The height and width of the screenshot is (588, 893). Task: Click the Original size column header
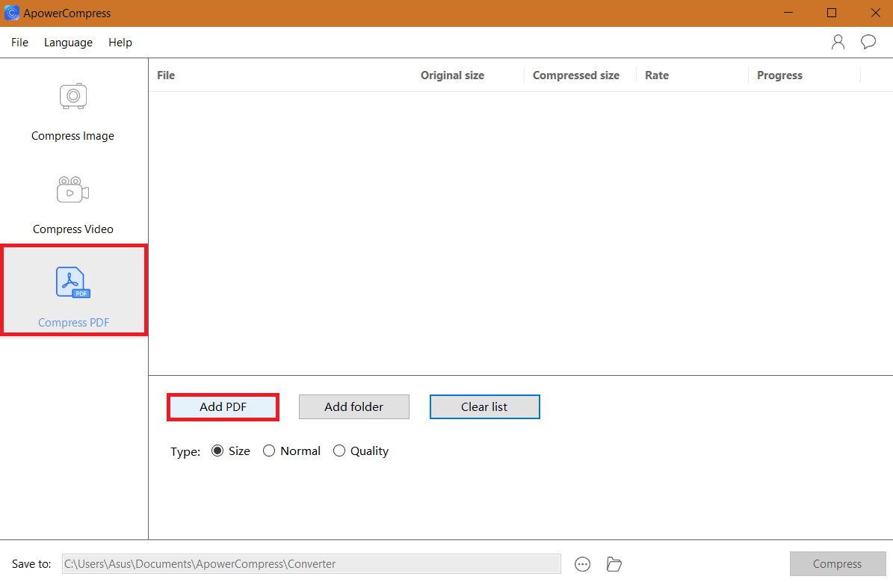[452, 75]
